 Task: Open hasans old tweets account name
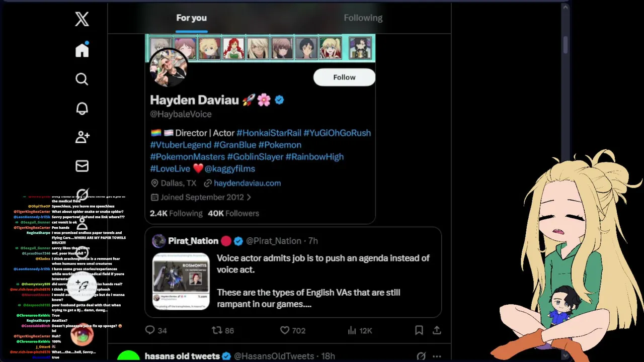pyautogui.click(x=182, y=356)
